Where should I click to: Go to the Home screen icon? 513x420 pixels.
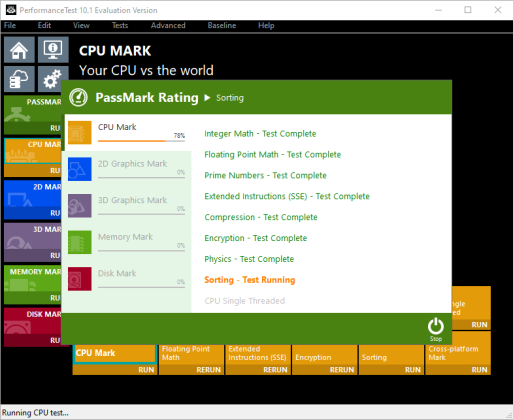point(19,50)
